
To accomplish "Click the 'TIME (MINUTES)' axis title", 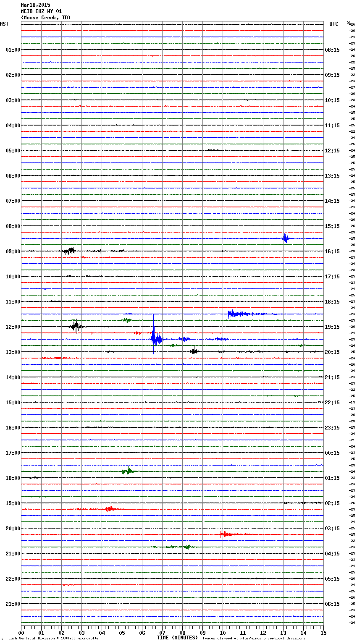I will 177,638.
